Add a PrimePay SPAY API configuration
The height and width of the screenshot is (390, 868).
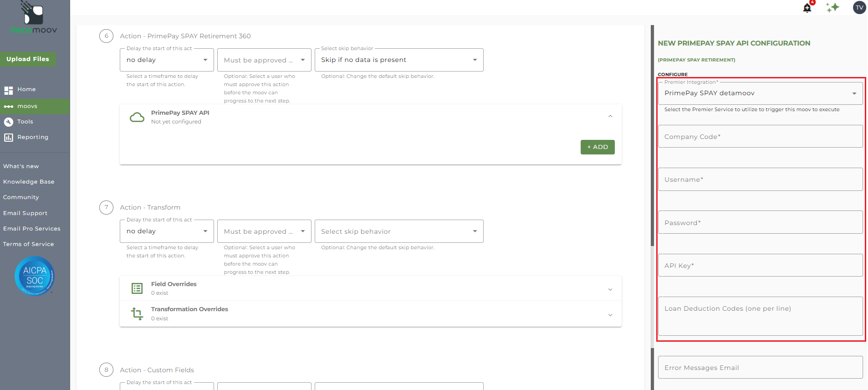coord(597,147)
